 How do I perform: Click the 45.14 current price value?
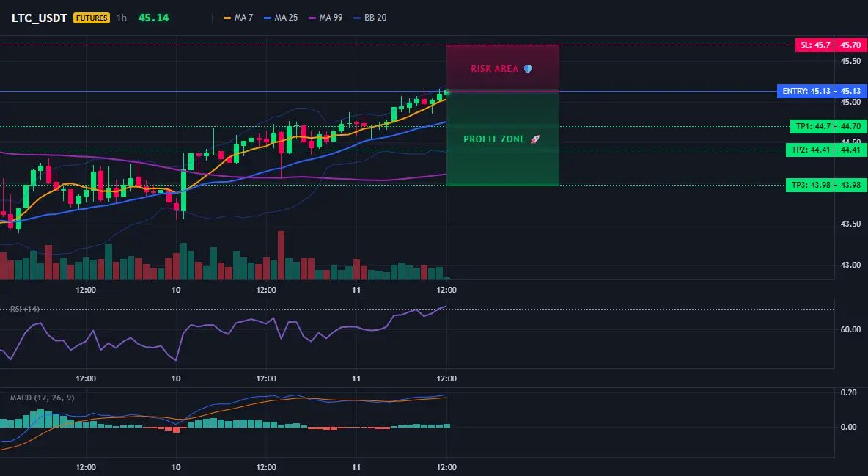[153, 18]
